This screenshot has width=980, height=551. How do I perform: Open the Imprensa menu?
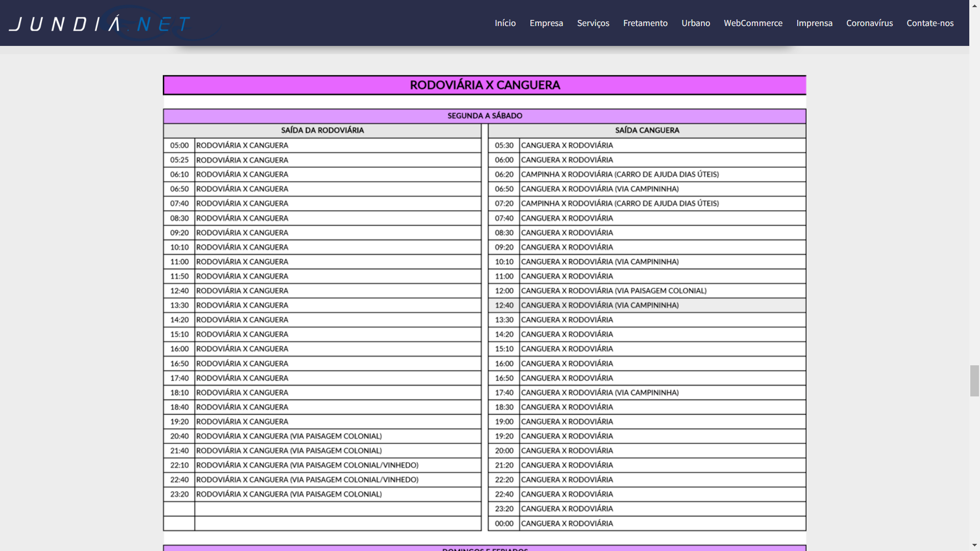point(814,23)
